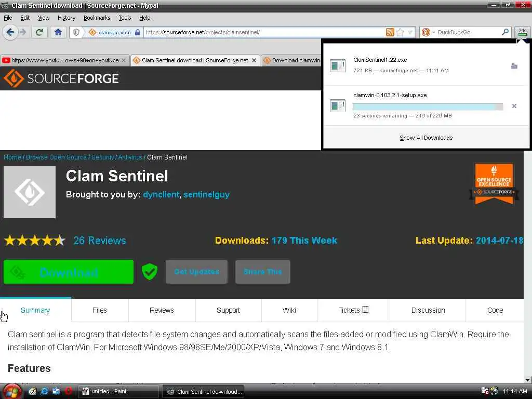The image size is (532, 399).
Task: Select the Files tab
Action: (99, 310)
